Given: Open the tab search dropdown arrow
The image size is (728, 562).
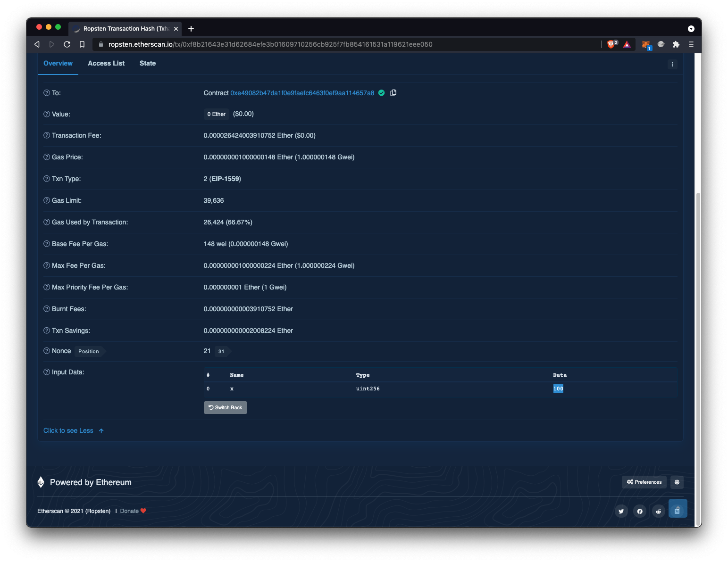Looking at the screenshot, I should [691, 29].
